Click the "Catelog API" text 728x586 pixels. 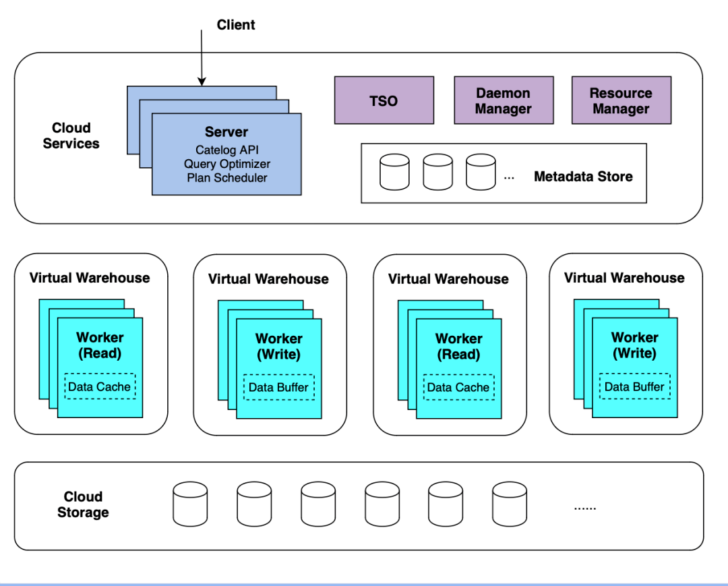227,150
